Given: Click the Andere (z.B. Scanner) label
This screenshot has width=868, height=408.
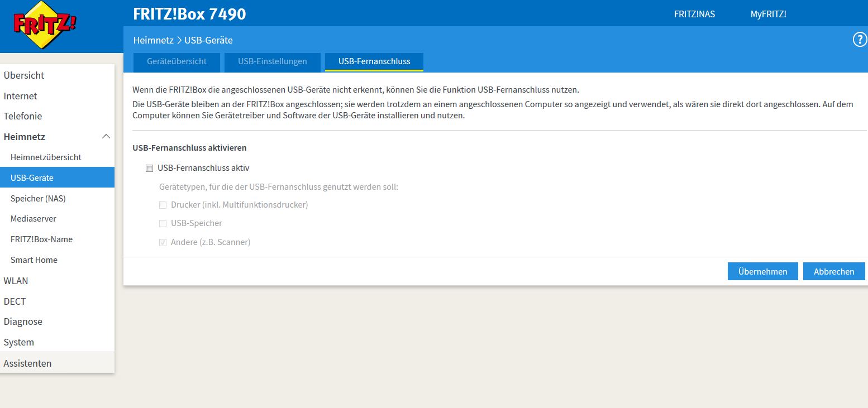Looking at the screenshot, I should click(211, 242).
